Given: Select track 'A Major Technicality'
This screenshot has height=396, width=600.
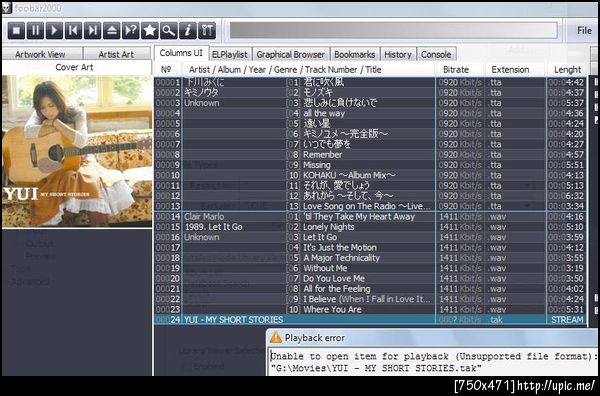Looking at the screenshot, I should coord(341,258).
